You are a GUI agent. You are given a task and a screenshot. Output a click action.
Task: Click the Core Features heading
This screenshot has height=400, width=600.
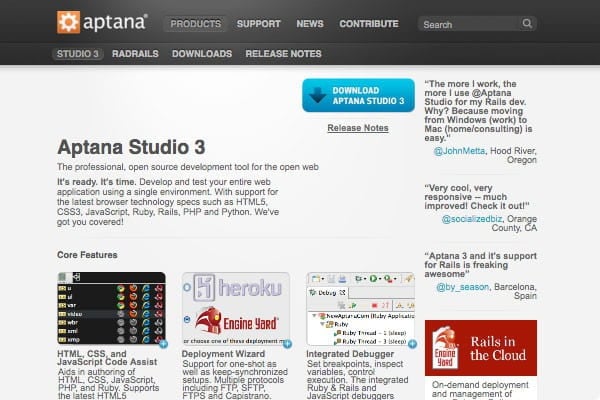point(87,255)
